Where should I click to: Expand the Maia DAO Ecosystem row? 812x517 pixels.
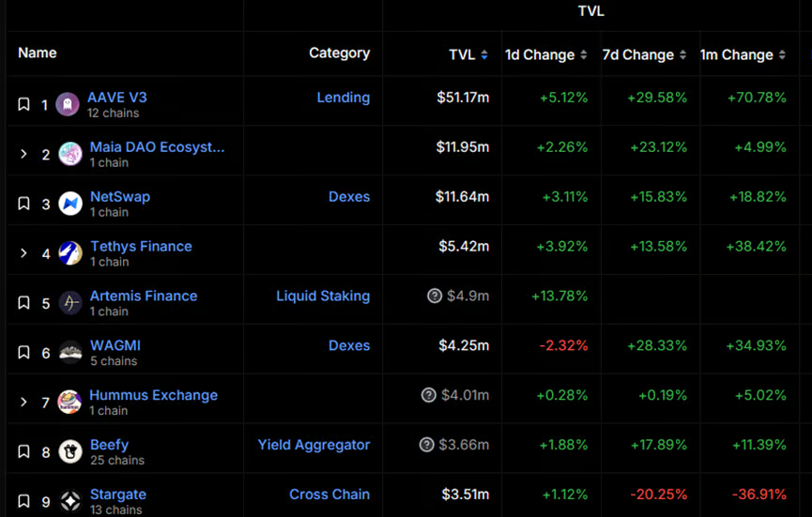pos(24,154)
